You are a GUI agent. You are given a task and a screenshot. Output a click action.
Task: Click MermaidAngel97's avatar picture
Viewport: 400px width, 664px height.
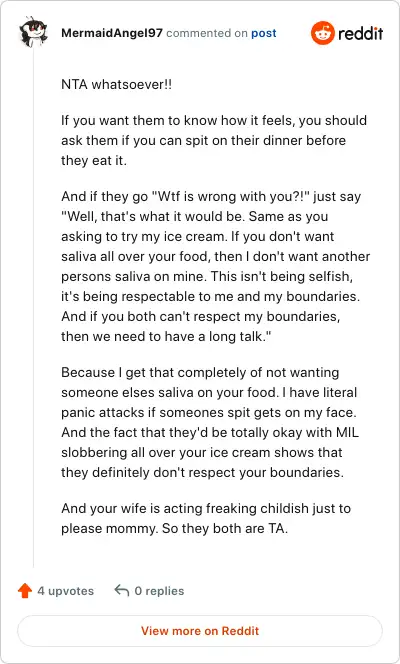[x=33, y=33]
